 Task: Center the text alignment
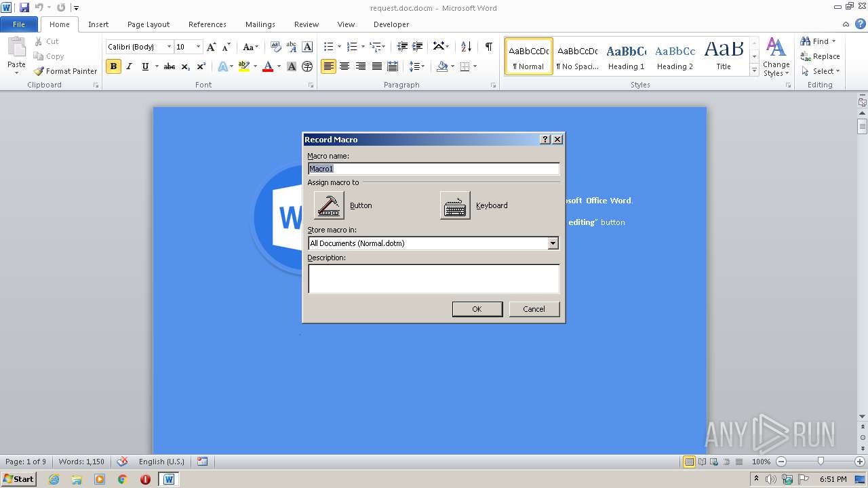pyautogui.click(x=344, y=66)
